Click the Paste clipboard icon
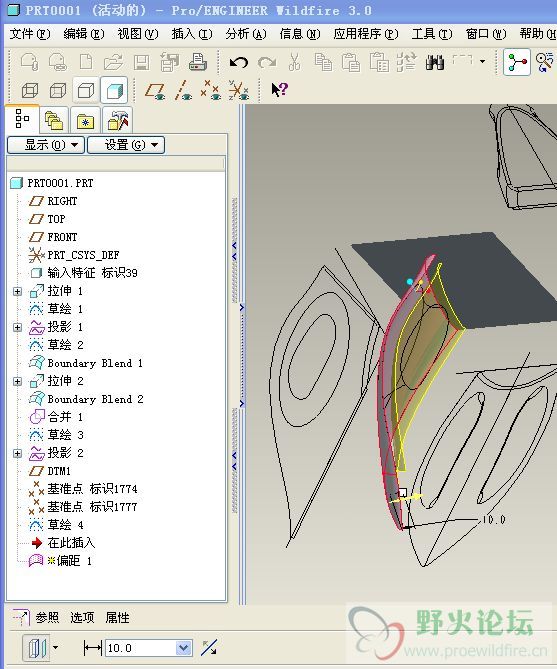Image resolution: width=557 pixels, height=669 pixels. 351,62
